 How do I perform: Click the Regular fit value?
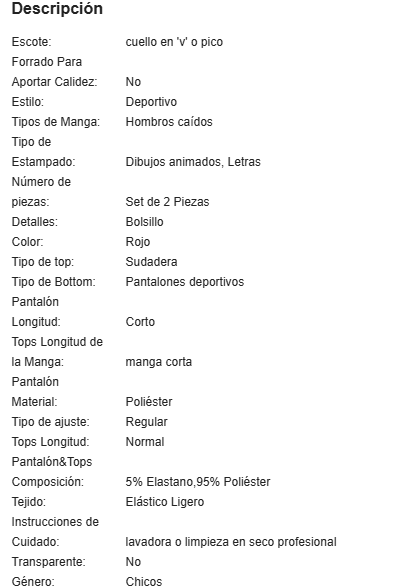146,422
